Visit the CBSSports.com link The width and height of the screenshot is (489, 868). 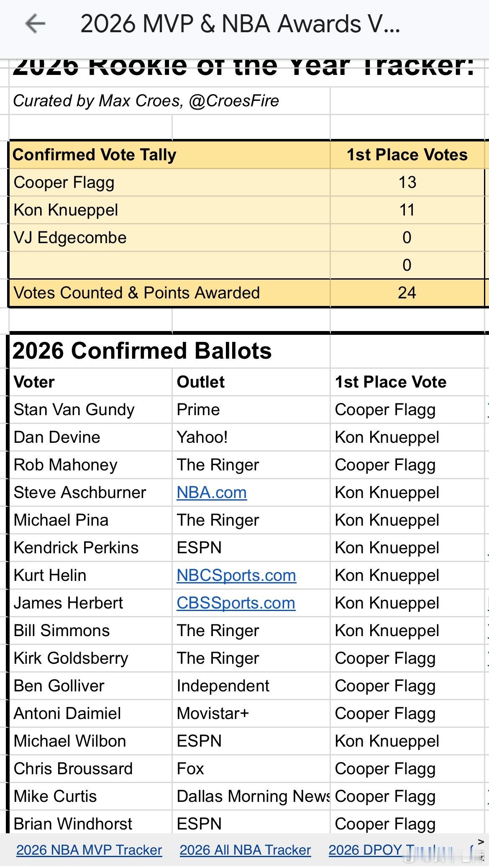click(236, 603)
